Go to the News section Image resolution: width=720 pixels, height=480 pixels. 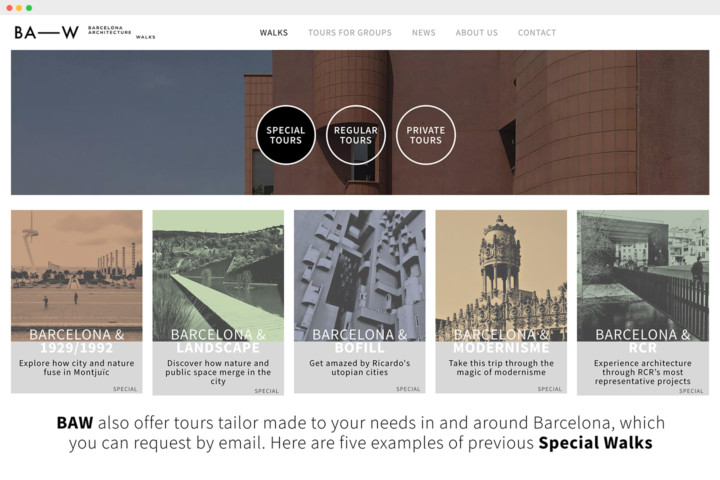[x=423, y=33]
